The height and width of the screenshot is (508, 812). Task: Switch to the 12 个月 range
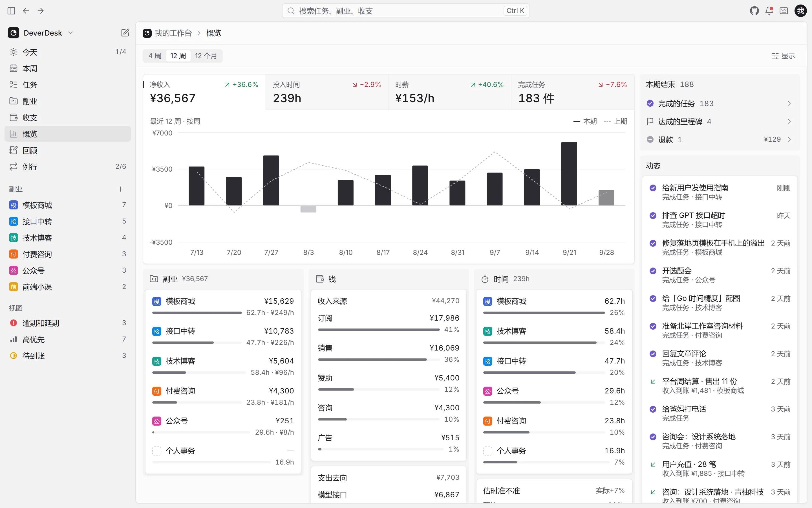206,56
